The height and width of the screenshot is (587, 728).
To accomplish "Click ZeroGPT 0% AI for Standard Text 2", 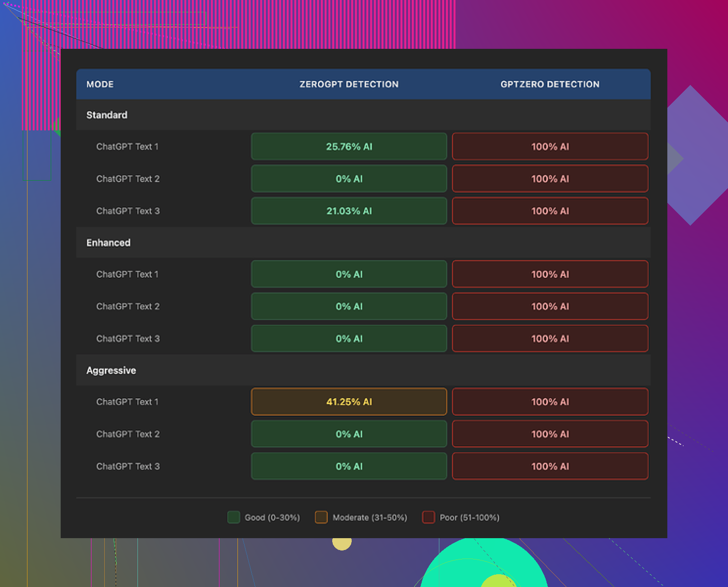I will [349, 179].
